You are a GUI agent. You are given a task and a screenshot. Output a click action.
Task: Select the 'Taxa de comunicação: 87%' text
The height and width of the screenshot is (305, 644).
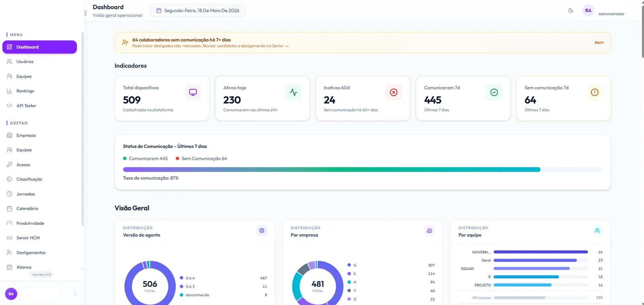[151, 178]
